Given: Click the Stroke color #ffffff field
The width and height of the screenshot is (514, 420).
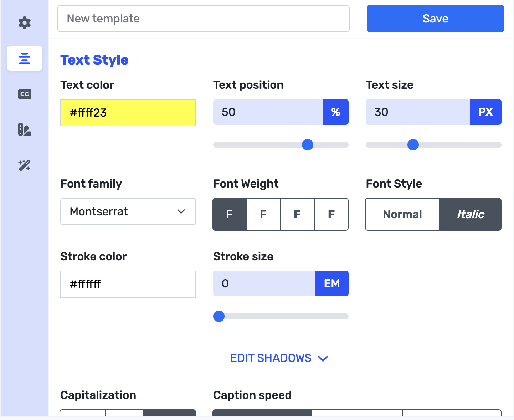Looking at the screenshot, I should (128, 284).
